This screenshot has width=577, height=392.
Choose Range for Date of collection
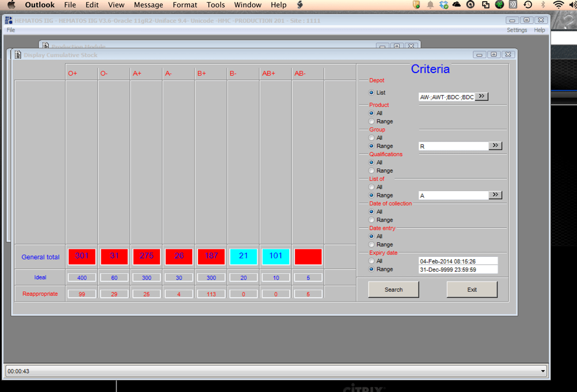[371, 220]
